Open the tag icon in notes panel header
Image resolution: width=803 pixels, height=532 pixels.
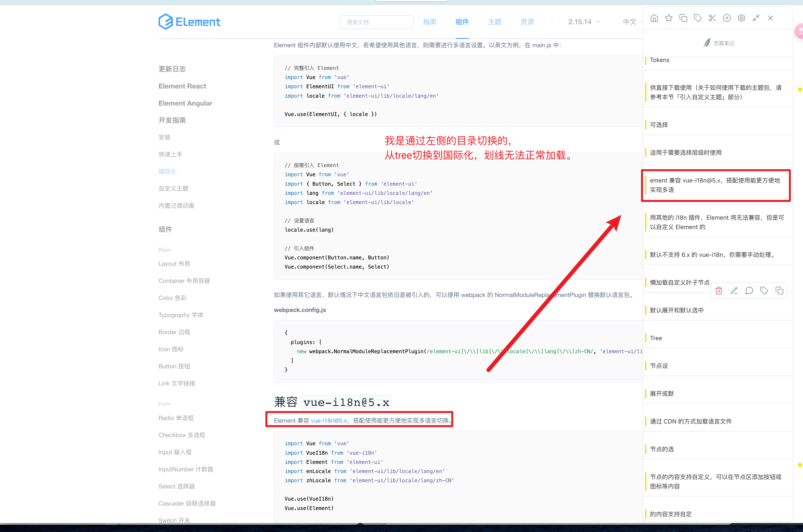tap(698, 18)
